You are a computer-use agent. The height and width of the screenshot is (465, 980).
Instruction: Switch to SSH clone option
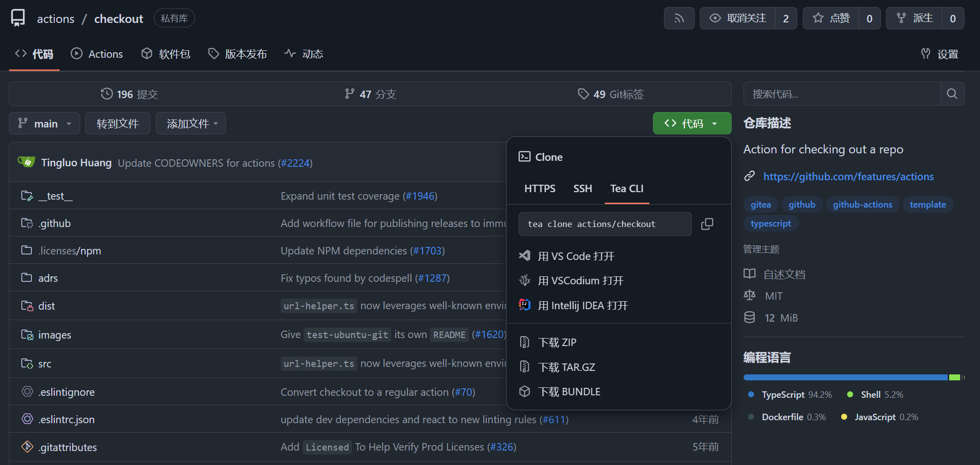582,189
